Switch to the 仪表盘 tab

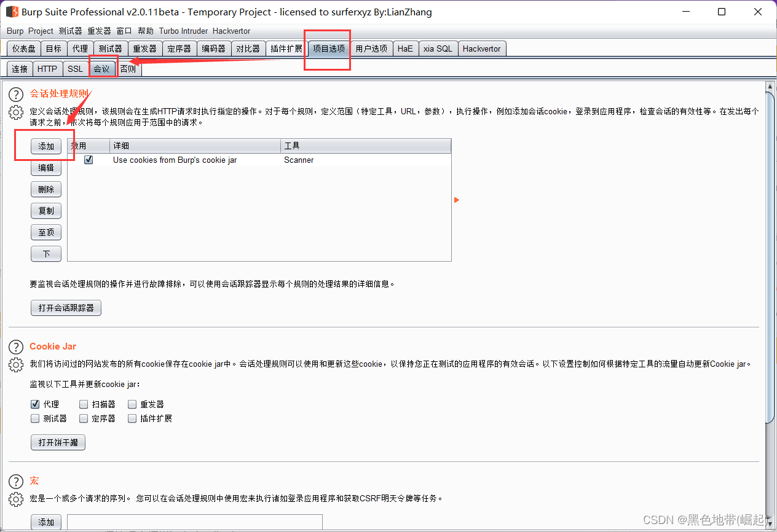24,49
